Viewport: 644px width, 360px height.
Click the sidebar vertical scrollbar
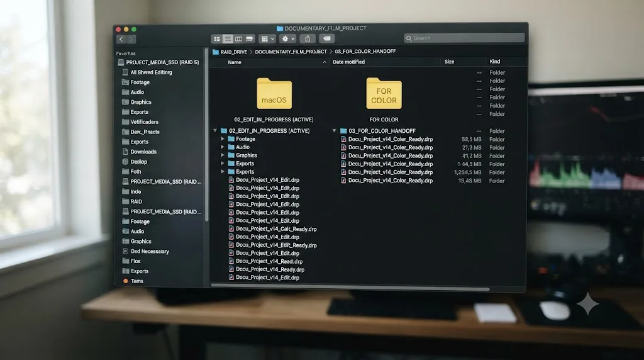(206, 135)
